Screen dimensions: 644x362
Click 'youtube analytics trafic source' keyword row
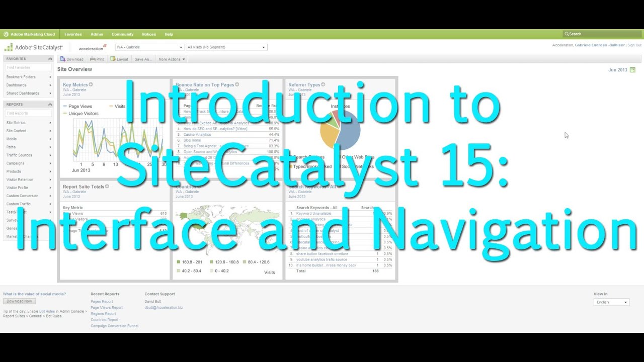[341, 259]
